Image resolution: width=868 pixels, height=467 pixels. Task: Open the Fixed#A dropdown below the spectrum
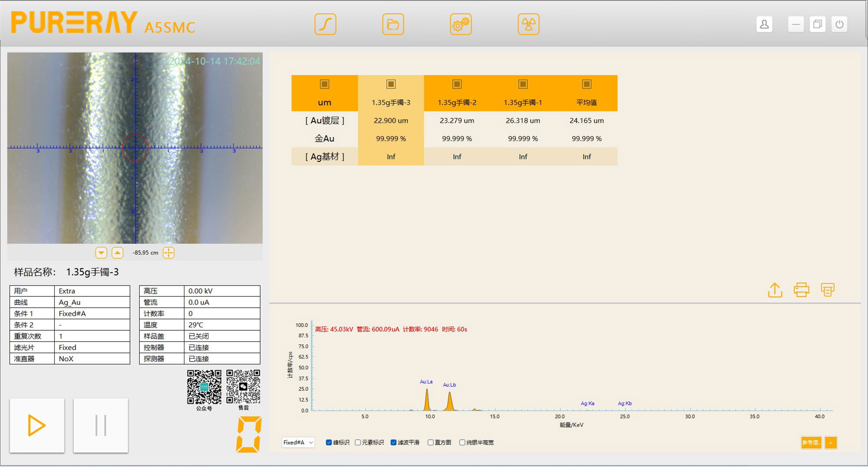298,442
